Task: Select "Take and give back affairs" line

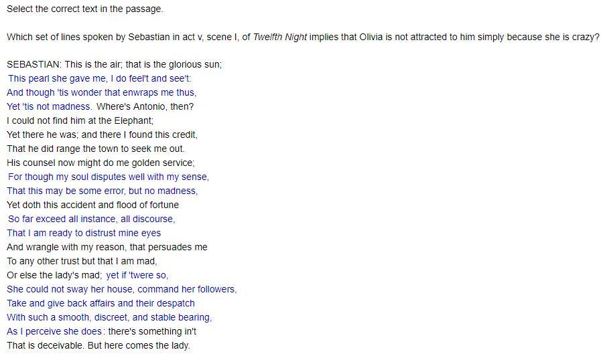Action: click(x=100, y=303)
